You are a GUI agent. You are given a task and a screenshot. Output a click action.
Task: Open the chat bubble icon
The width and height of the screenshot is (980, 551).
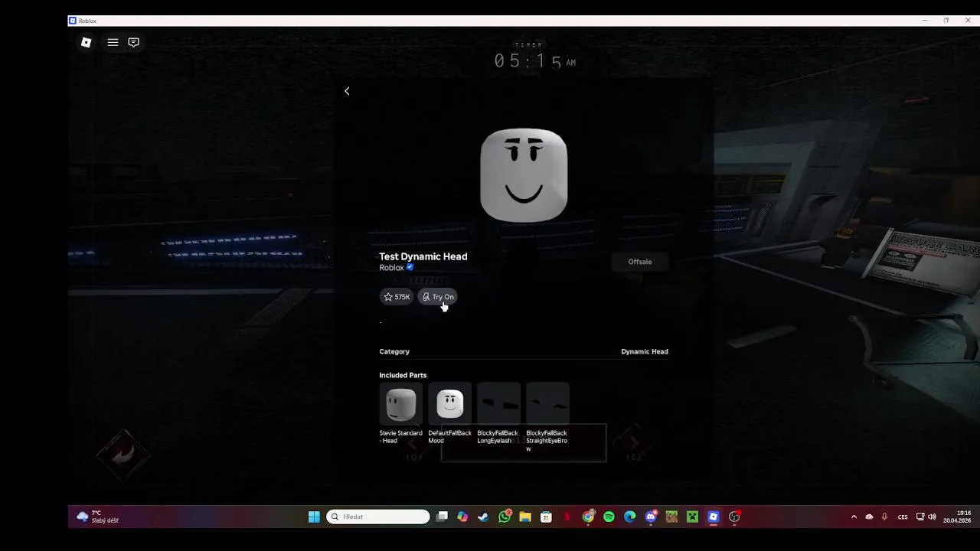point(134,43)
